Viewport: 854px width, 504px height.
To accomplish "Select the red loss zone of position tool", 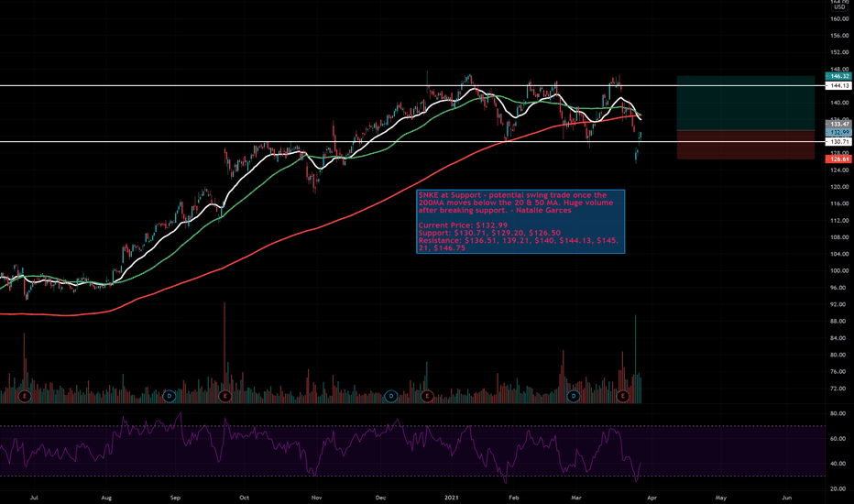I will pyautogui.click(x=746, y=145).
